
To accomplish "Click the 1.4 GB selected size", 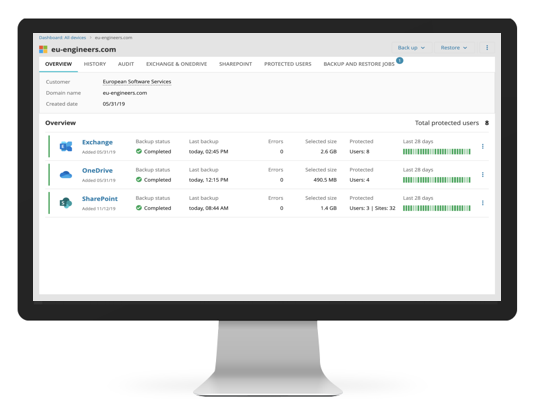I will (x=328, y=208).
